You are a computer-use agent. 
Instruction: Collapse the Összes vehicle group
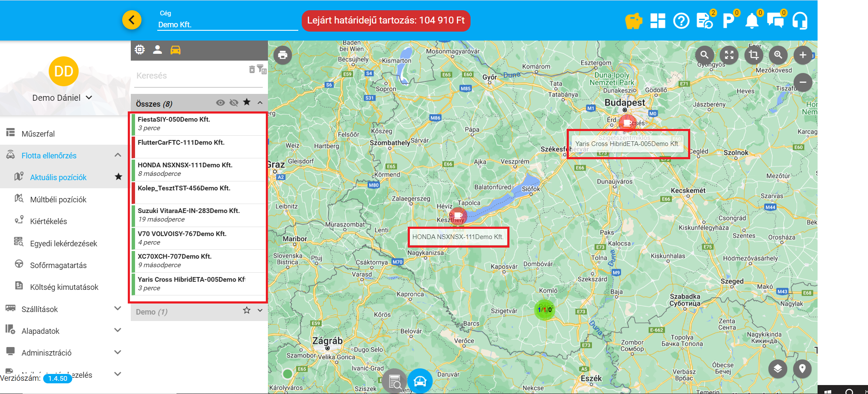(x=260, y=103)
